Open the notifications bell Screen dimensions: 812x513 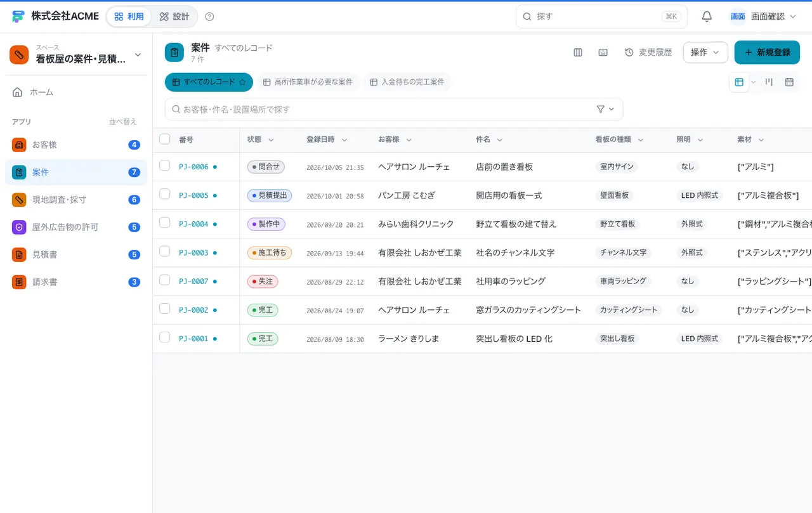(707, 16)
